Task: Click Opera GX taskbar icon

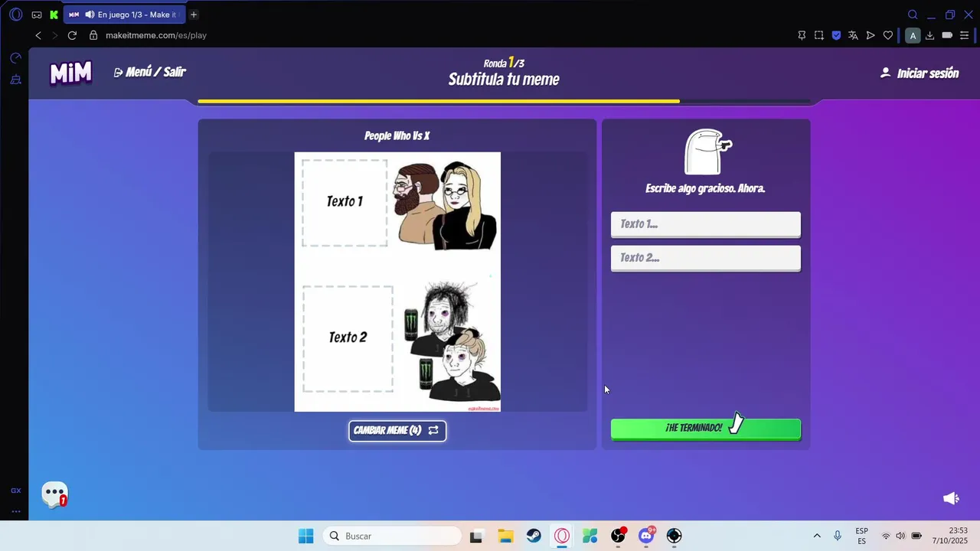Action: [x=562, y=536]
